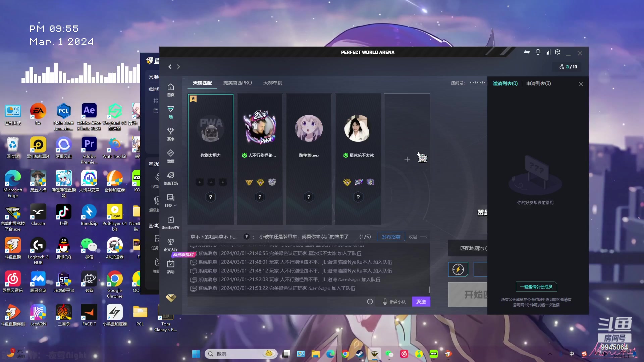The height and width of the screenshot is (362, 644).
Task: Click player avatar 星冰乐不太冰
Action: coord(358,128)
